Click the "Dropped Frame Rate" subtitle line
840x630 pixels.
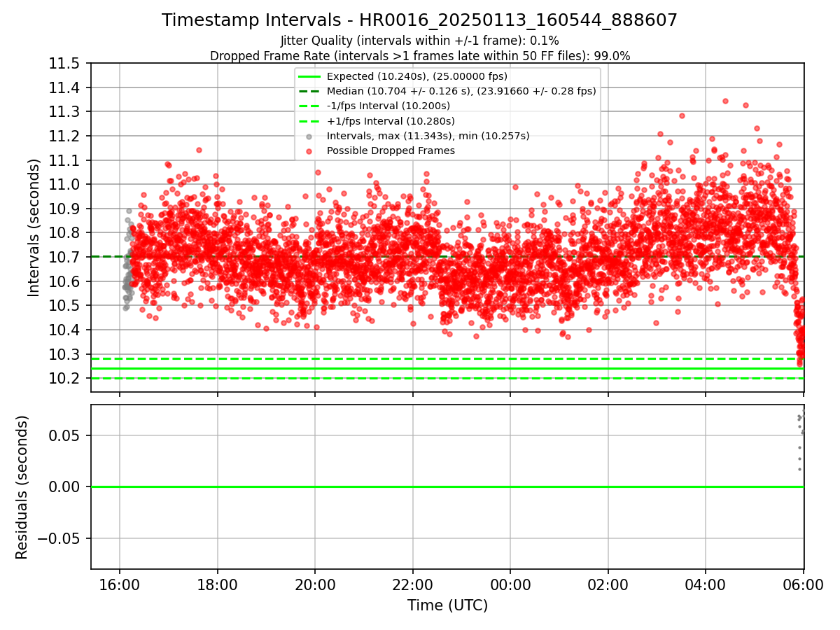pyautogui.click(x=419, y=56)
